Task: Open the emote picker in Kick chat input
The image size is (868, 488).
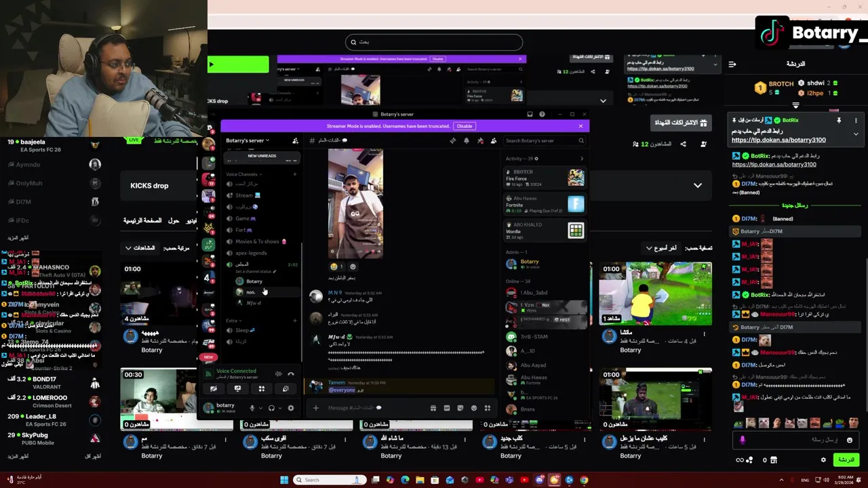Action: click(850, 440)
